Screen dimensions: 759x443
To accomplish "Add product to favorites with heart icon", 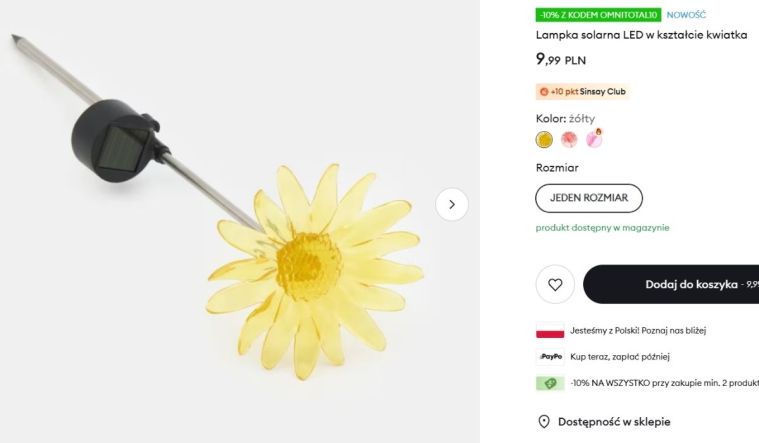I will click(x=555, y=284).
